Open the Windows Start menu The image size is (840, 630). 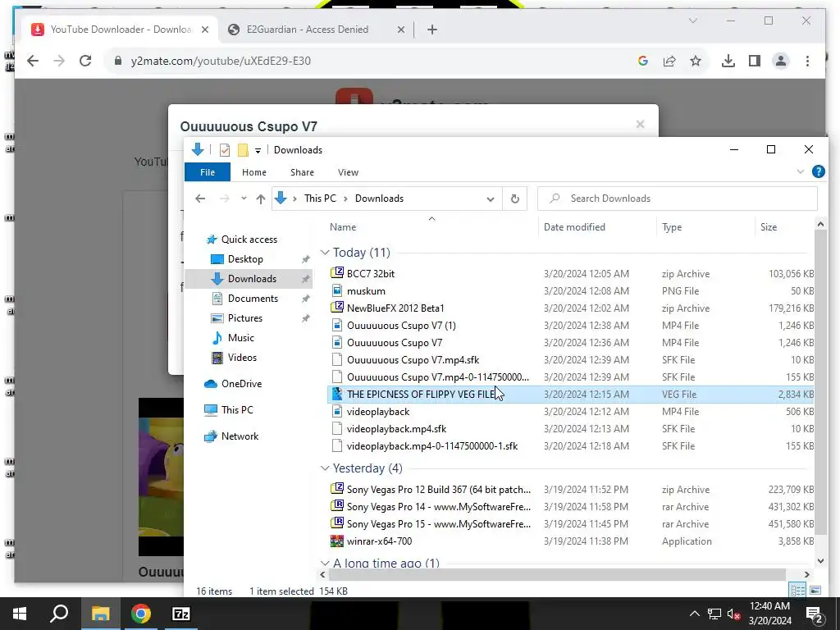point(20,614)
